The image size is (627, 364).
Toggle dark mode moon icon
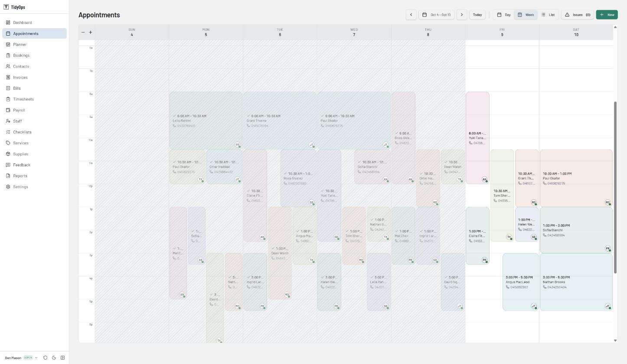54,358
